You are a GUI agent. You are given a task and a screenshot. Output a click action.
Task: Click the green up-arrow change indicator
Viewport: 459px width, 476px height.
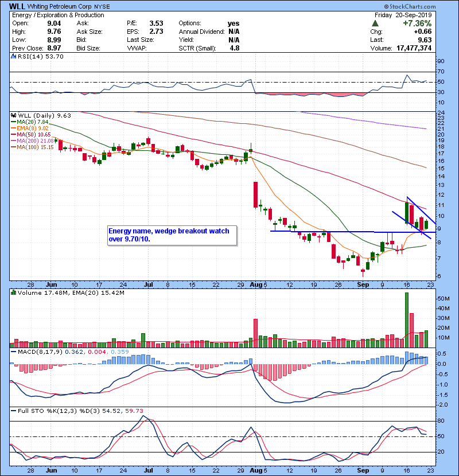[375, 24]
